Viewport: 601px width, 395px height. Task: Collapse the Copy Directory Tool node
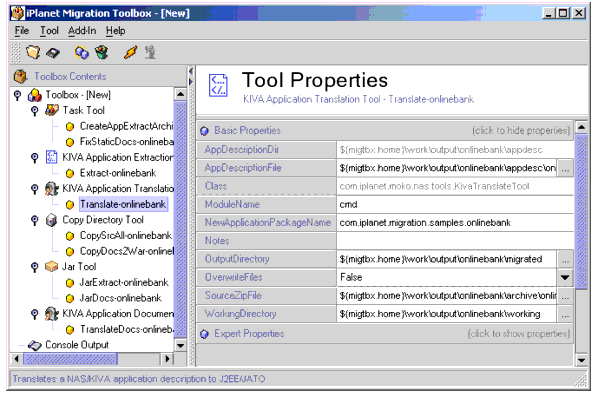(34, 220)
